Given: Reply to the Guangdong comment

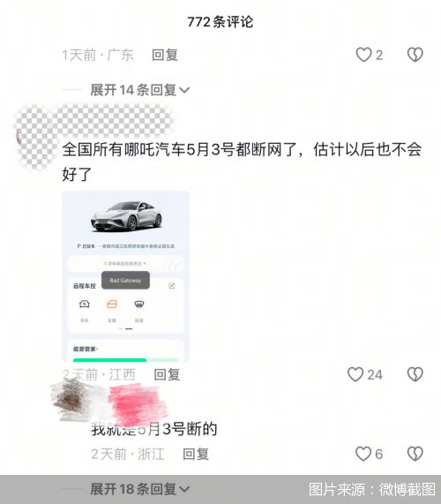Looking at the screenshot, I should (x=165, y=55).
